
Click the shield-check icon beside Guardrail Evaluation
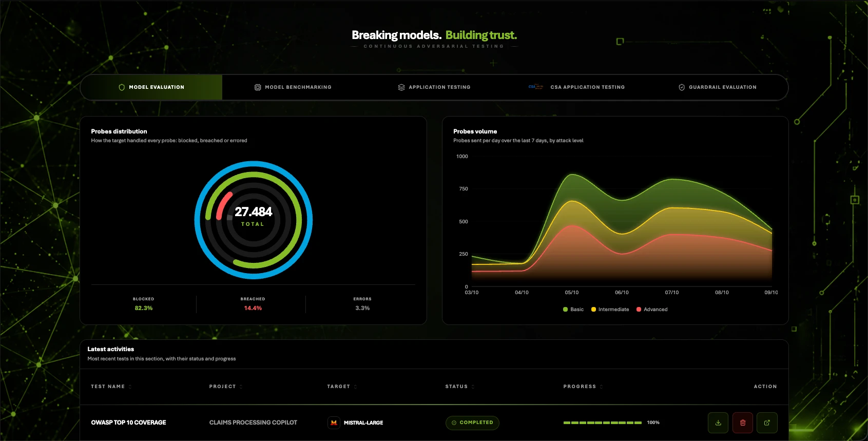click(682, 87)
